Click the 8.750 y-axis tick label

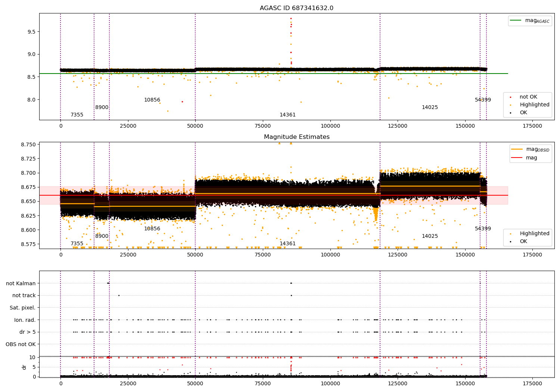point(28,144)
